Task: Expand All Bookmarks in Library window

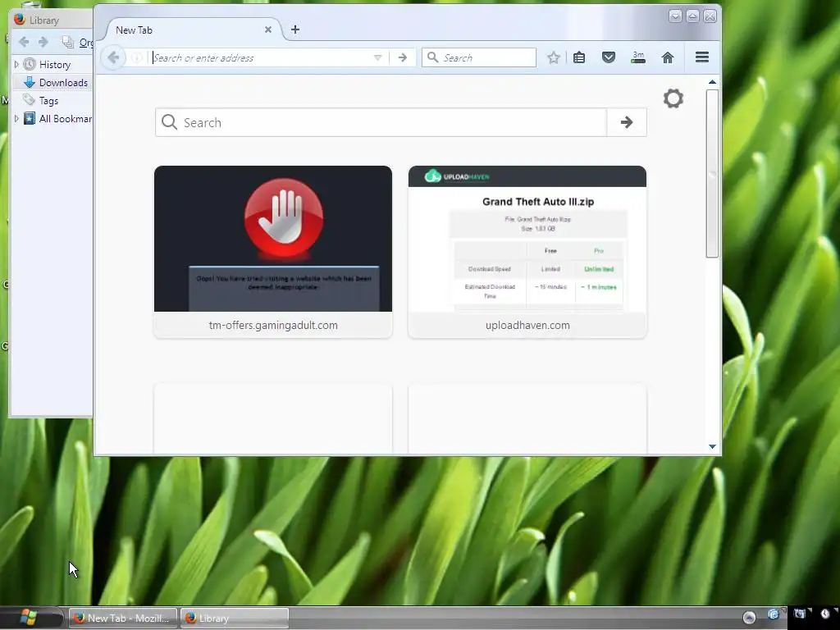Action: click(16, 118)
